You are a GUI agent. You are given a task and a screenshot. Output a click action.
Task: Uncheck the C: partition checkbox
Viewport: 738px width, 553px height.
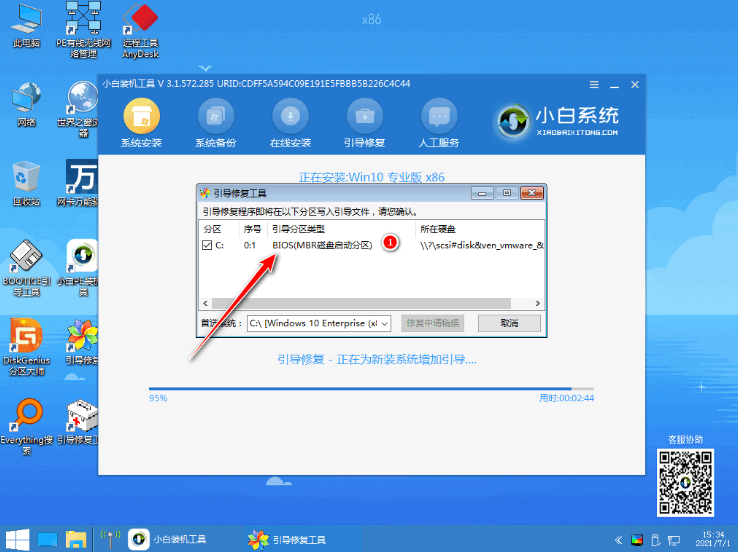tap(209, 245)
